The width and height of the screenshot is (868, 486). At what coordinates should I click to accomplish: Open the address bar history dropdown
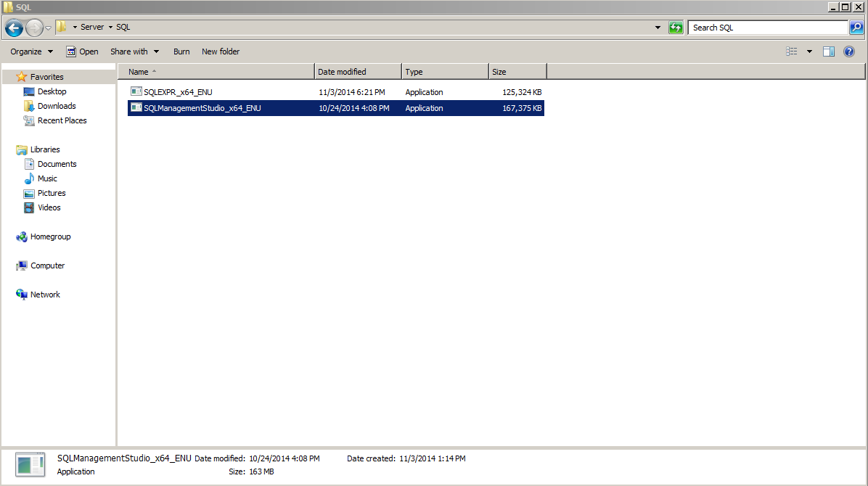tap(658, 28)
